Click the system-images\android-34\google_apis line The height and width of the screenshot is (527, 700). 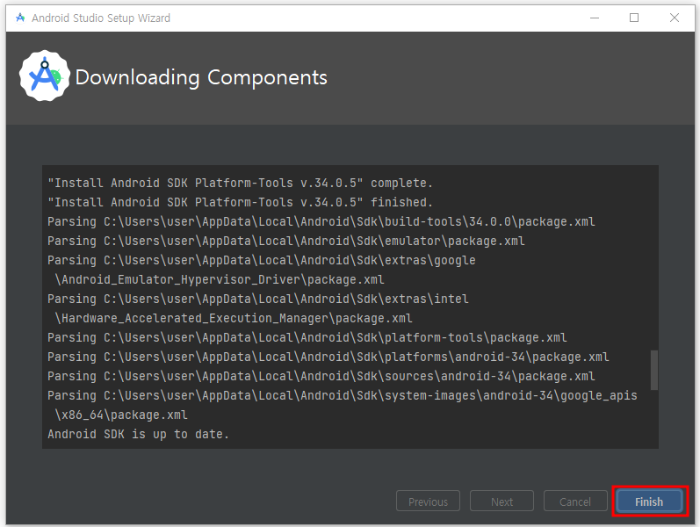(x=342, y=395)
